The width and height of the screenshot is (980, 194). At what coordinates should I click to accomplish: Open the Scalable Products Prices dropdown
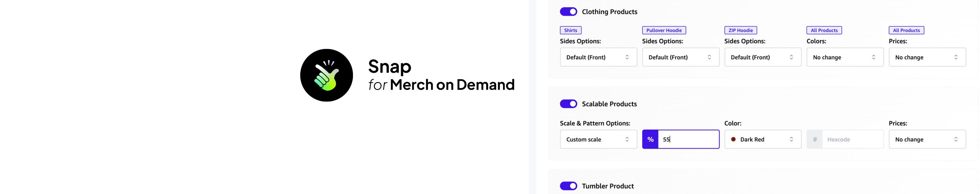pos(927,139)
